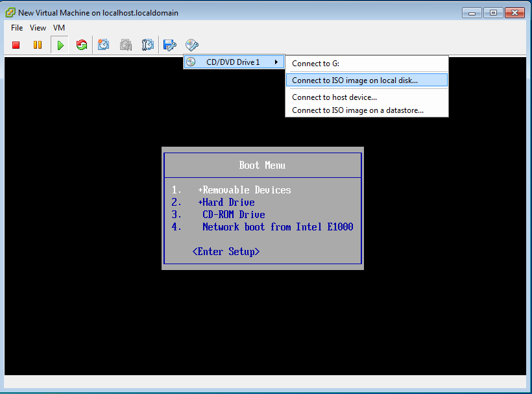532x394 pixels.
Task: Click the VMware window title icon
Action: [x=10, y=12]
